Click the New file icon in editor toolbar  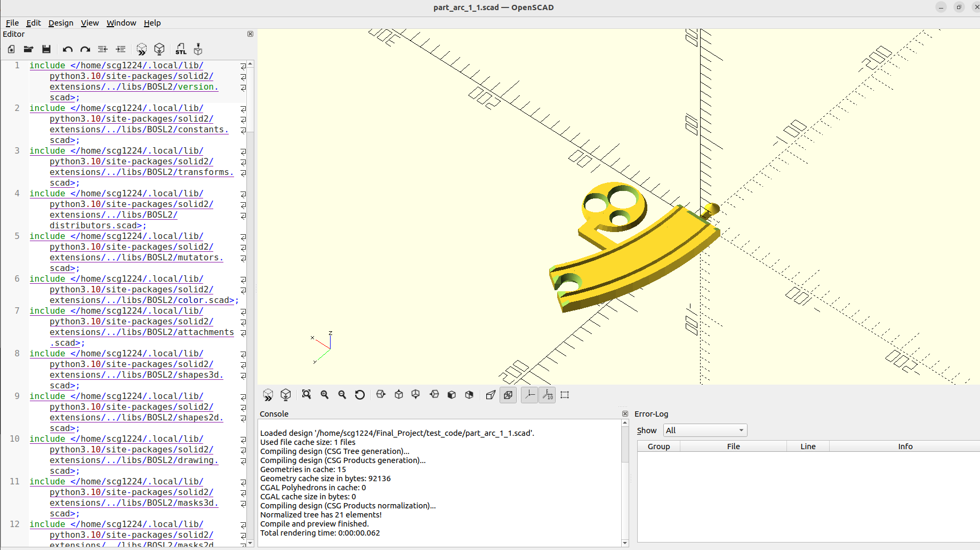point(11,49)
